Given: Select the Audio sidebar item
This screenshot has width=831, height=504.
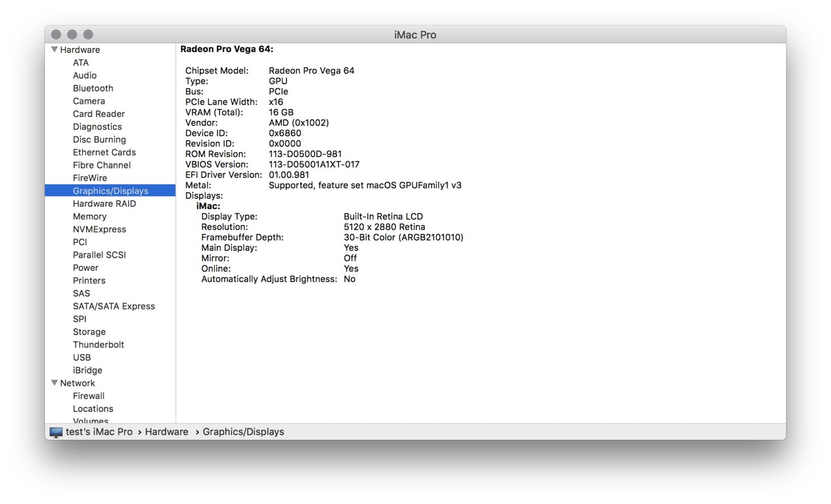Looking at the screenshot, I should click(85, 75).
